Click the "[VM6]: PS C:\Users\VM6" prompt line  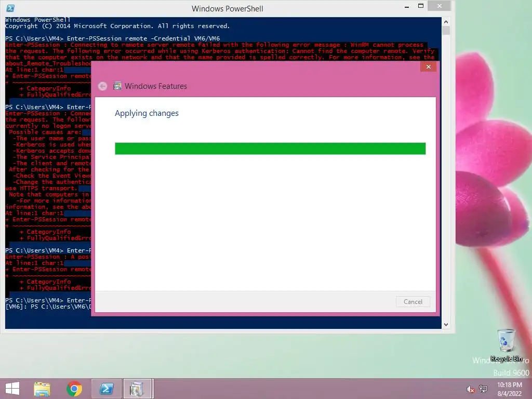click(x=48, y=307)
